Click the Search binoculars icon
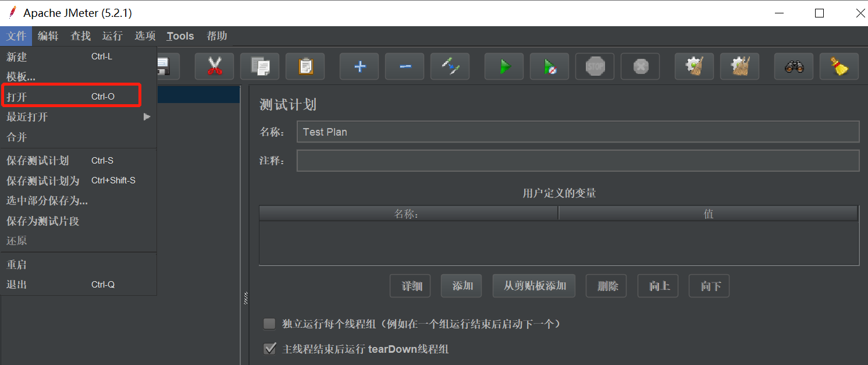The image size is (868, 365). tap(794, 66)
